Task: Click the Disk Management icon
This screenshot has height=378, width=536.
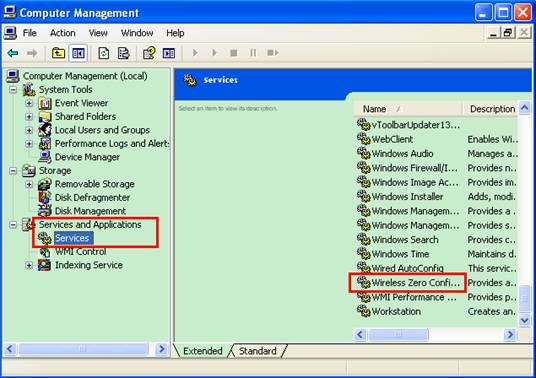Action: click(x=45, y=211)
